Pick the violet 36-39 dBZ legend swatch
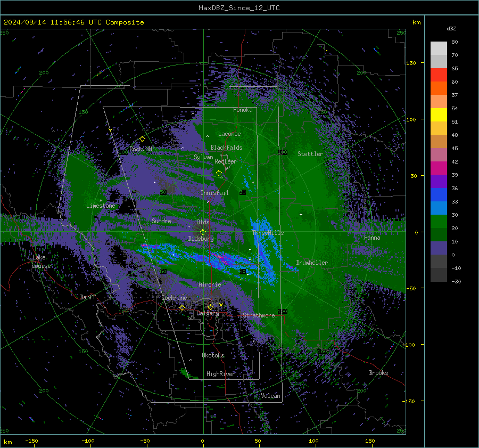 point(439,182)
